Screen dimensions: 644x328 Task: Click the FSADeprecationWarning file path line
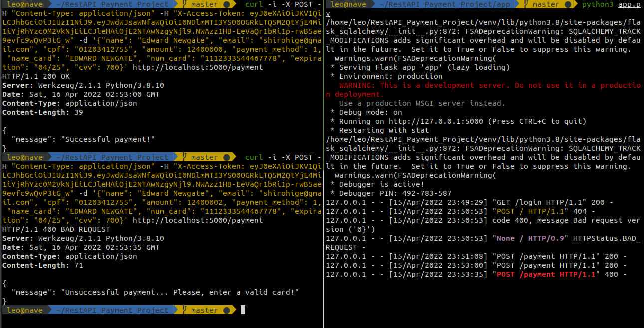point(482,22)
